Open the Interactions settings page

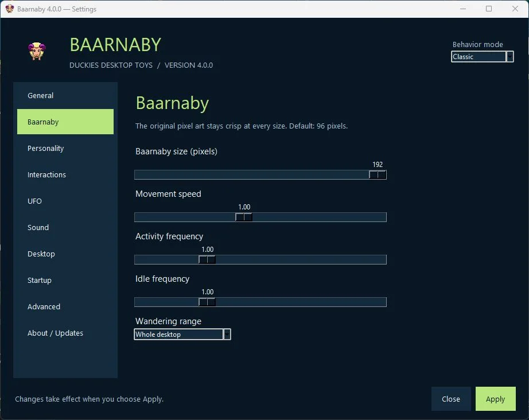pos(65,174)
